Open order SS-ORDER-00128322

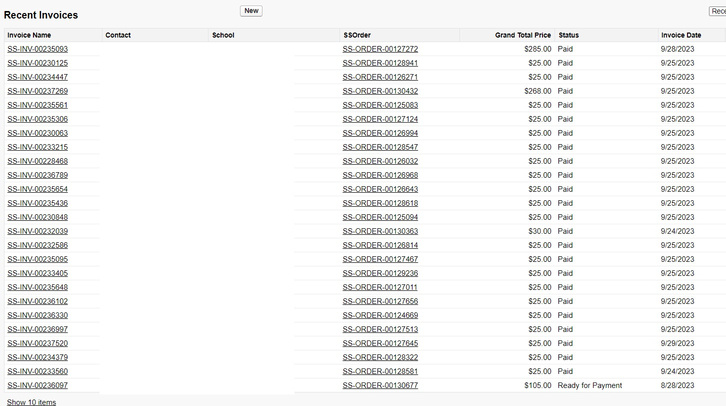[x=380, y=357]
